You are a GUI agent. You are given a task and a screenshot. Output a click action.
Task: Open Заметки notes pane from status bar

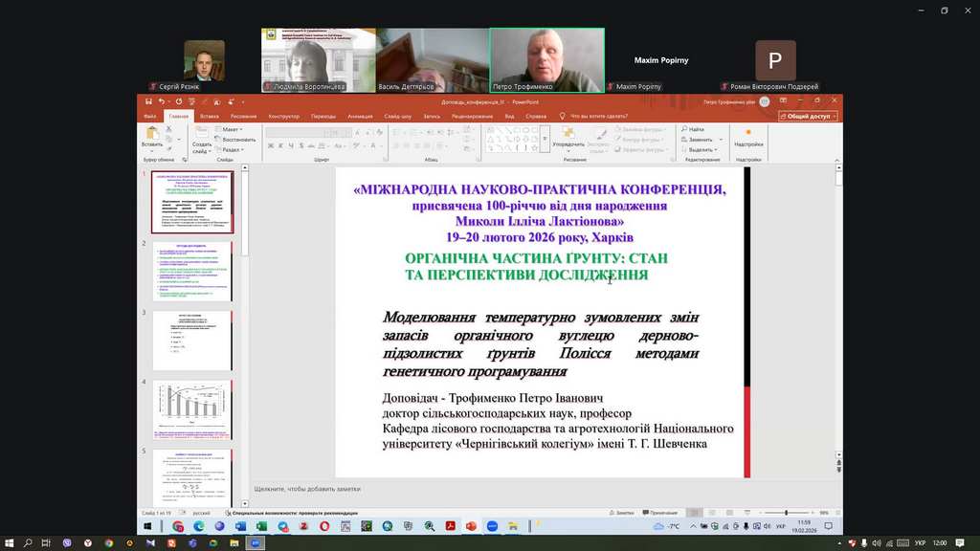[x=622, y=513]
